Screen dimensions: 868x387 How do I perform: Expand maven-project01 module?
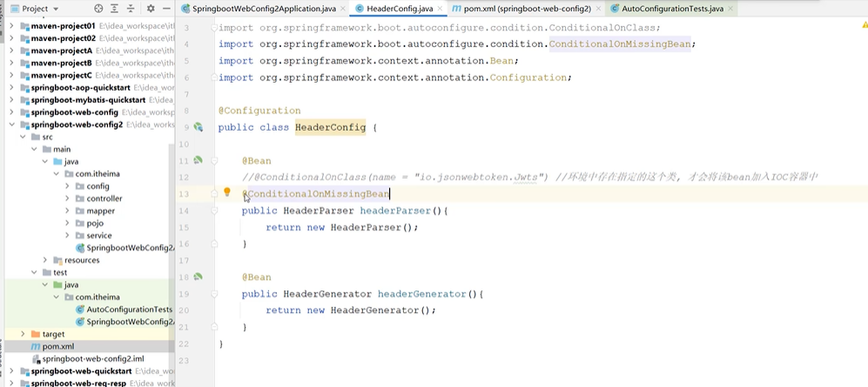11,26
